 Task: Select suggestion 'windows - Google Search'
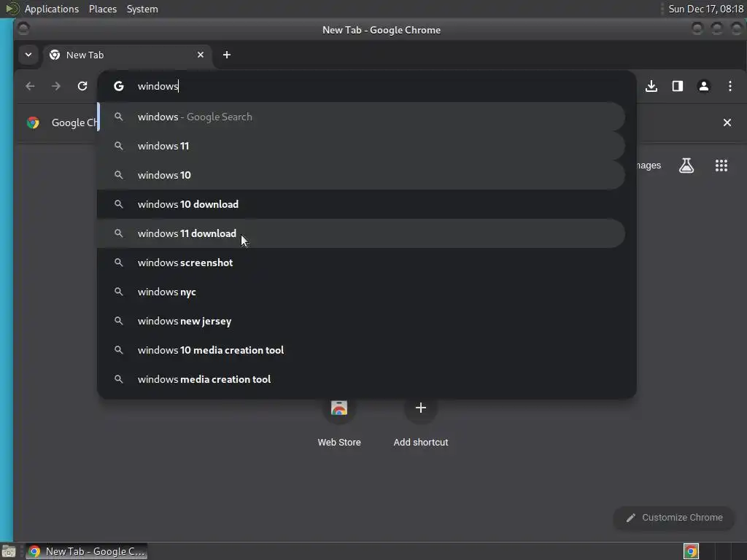pyautogui.click(x=361, y=117)
